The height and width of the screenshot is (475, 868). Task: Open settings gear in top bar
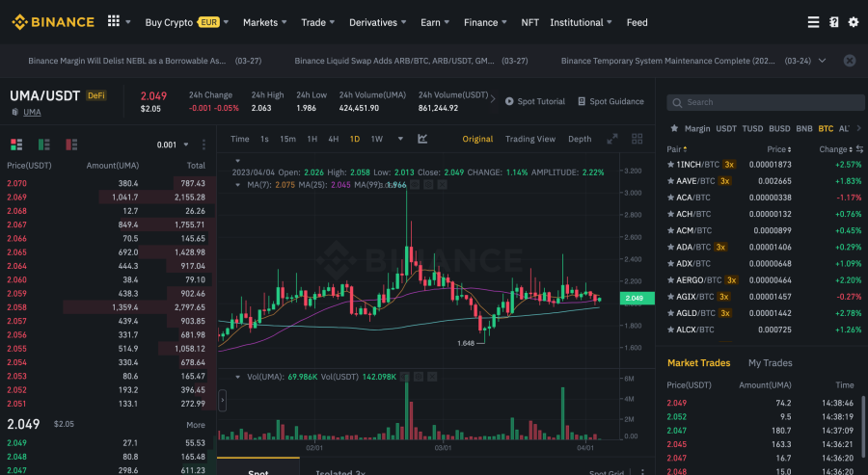[x=854, y=22]
